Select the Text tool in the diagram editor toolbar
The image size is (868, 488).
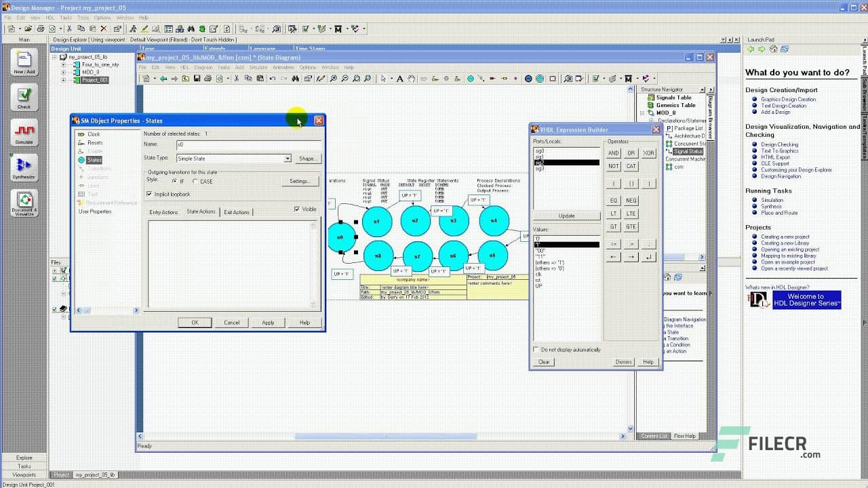tap(400, 78)
